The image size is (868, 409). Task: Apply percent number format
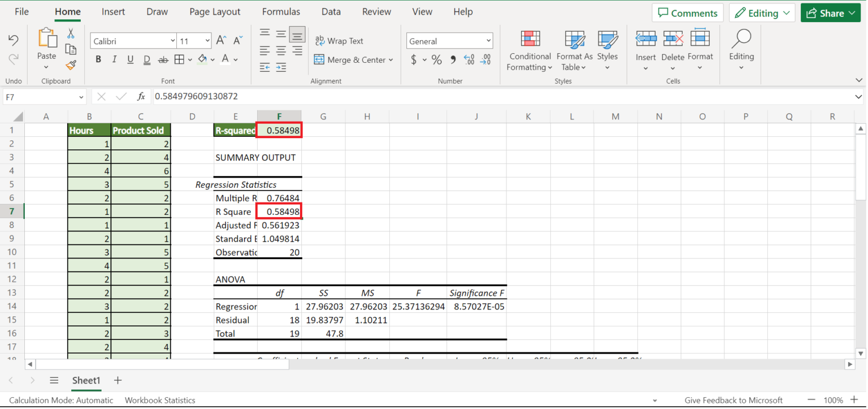(436, 59)
